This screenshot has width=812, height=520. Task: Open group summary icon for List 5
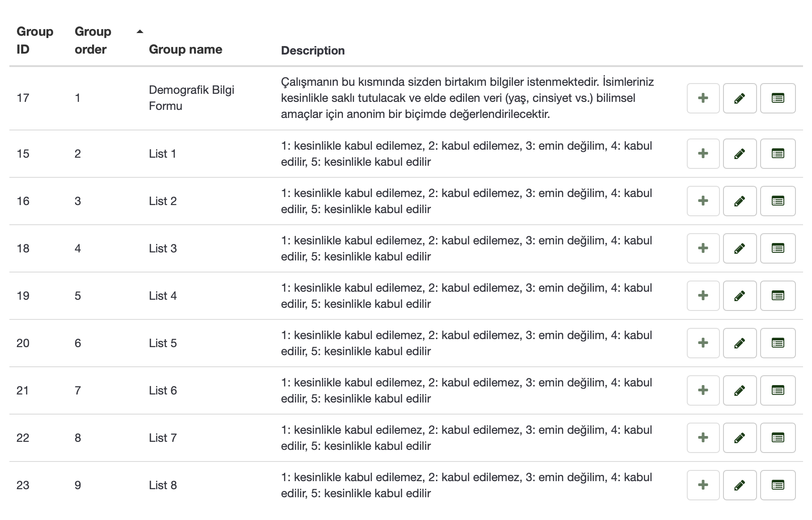point(778,343)
